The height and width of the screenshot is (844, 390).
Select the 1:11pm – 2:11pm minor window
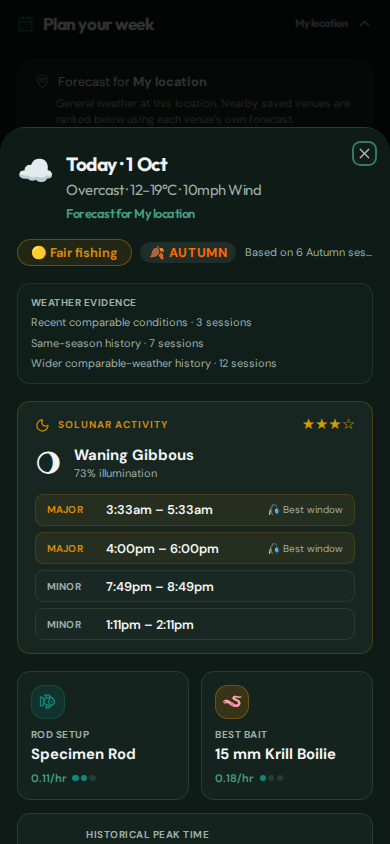coord(195,624)
